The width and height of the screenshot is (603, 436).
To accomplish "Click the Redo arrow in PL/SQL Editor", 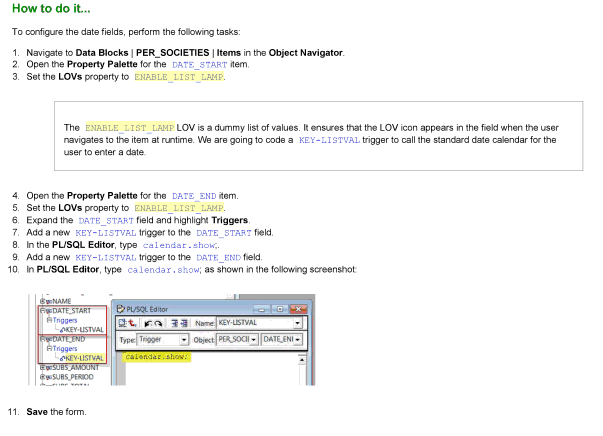I will pos(159,324).
